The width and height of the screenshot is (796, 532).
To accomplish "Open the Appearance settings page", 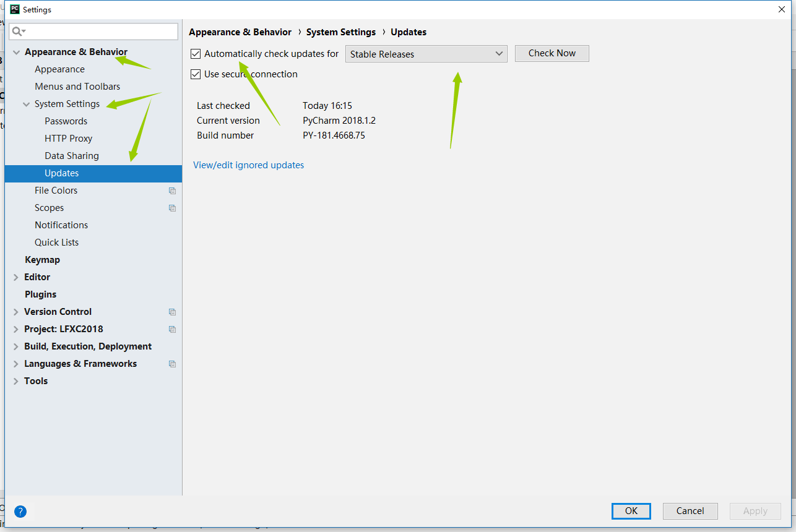I will tap(59, 69).
